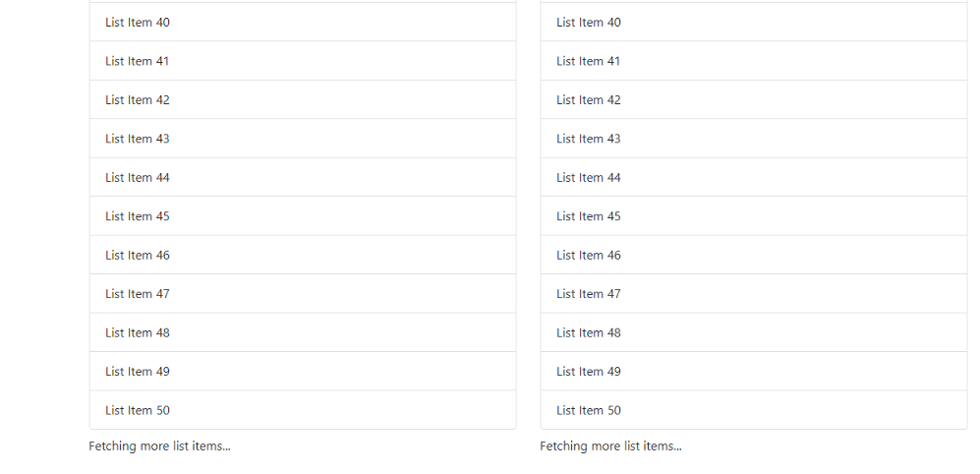Click List Item 48 in the right list
Screen dimensions: 980x474
pyautogui.click(x=589, y=332)
